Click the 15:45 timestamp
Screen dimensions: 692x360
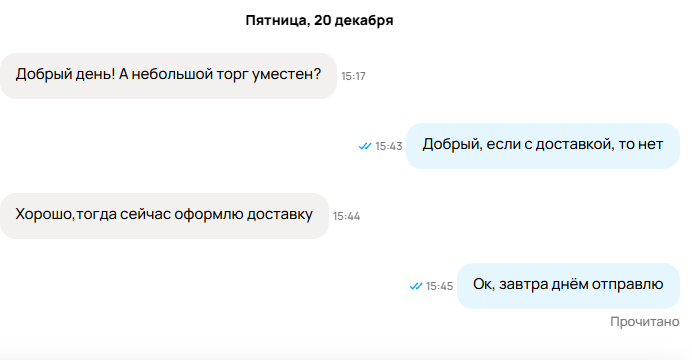(440, 286)
